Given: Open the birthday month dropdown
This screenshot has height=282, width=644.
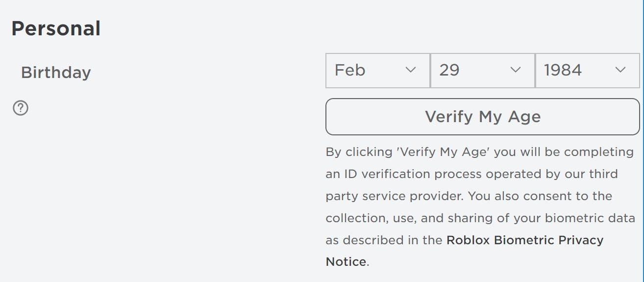Looking at the screenshot, I should click(377, 71).
